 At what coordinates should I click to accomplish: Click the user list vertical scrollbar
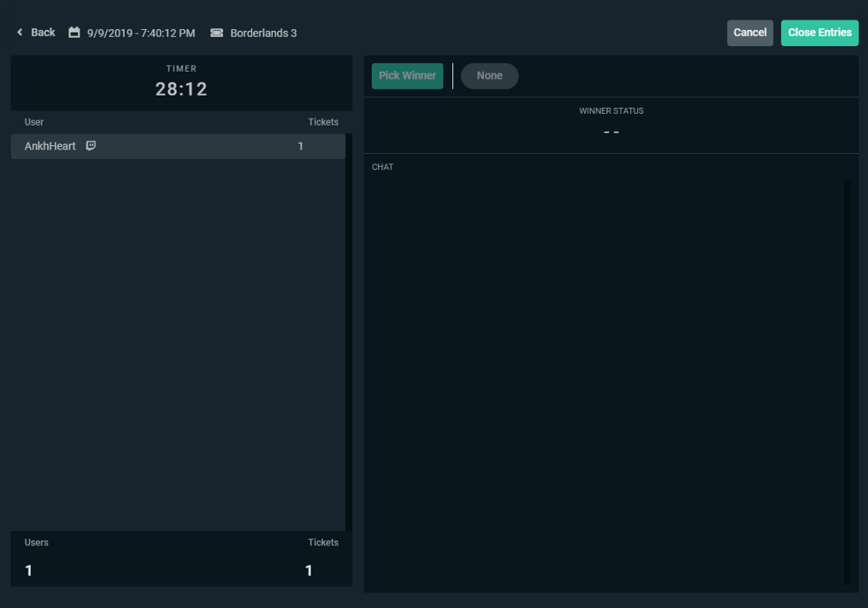pyautogui.click(x=348, y=332)
